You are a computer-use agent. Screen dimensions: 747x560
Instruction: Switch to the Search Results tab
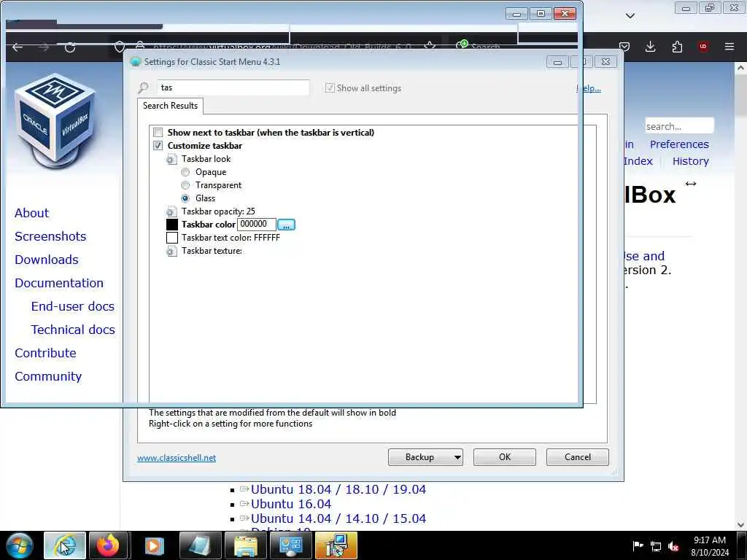pos(170,106)
